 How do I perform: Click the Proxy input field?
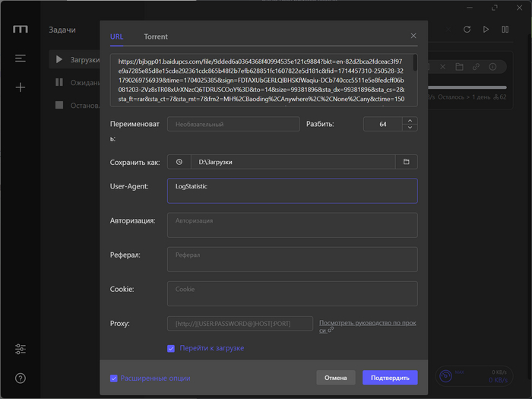240,324
